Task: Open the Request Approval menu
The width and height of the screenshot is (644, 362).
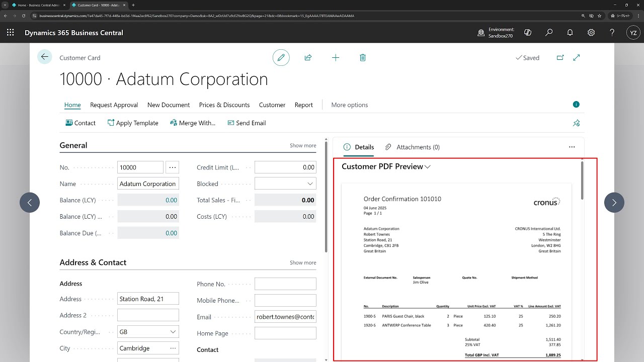Action: point(114,105)
